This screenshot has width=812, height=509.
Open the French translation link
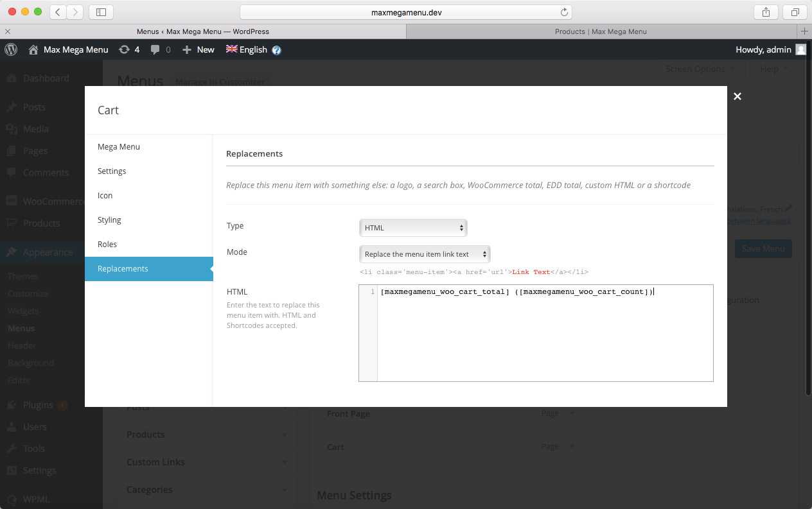pos(772,209)
